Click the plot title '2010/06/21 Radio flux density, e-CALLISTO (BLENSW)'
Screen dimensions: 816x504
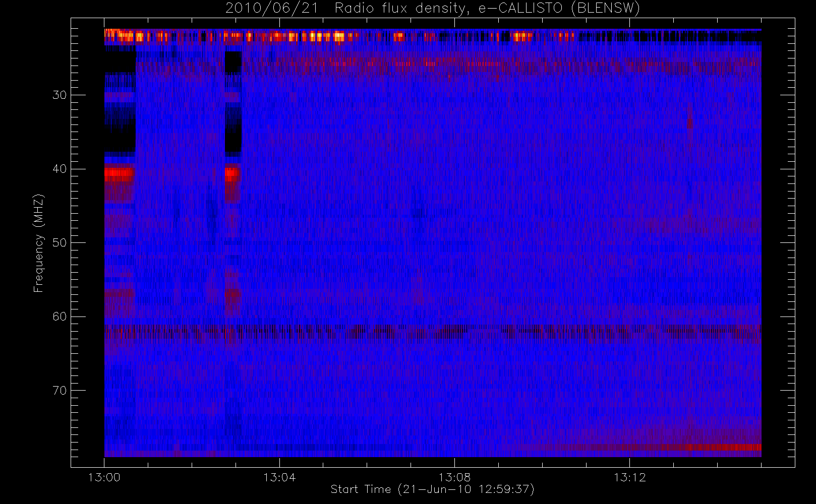tap(432, 9)
